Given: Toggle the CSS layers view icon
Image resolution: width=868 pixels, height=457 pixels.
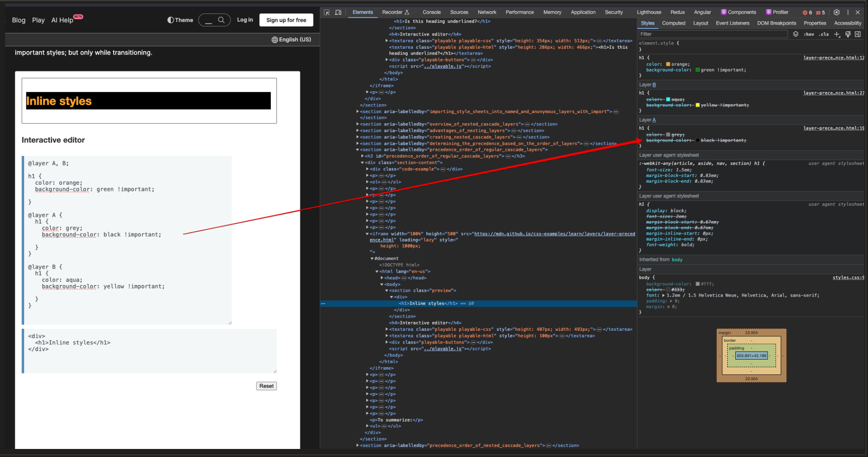Looking at the screenshot, I should (796, 34).
